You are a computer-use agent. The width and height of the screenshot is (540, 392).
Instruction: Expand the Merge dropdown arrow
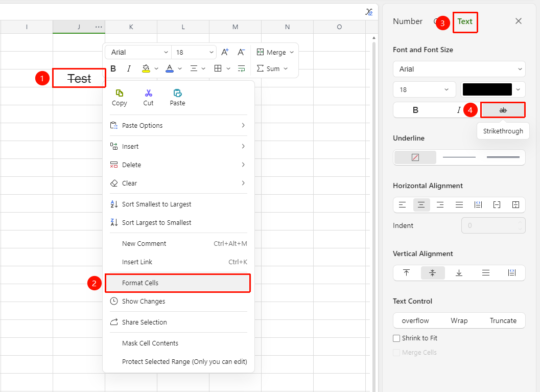(292, 52)
